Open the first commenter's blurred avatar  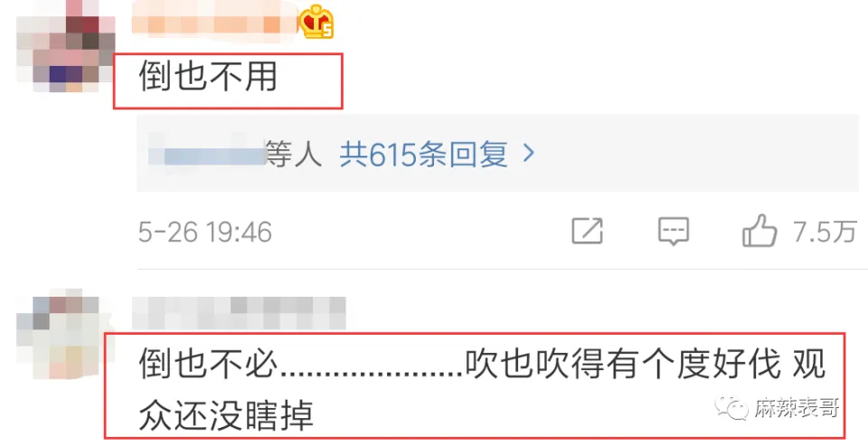click(65, 49)
